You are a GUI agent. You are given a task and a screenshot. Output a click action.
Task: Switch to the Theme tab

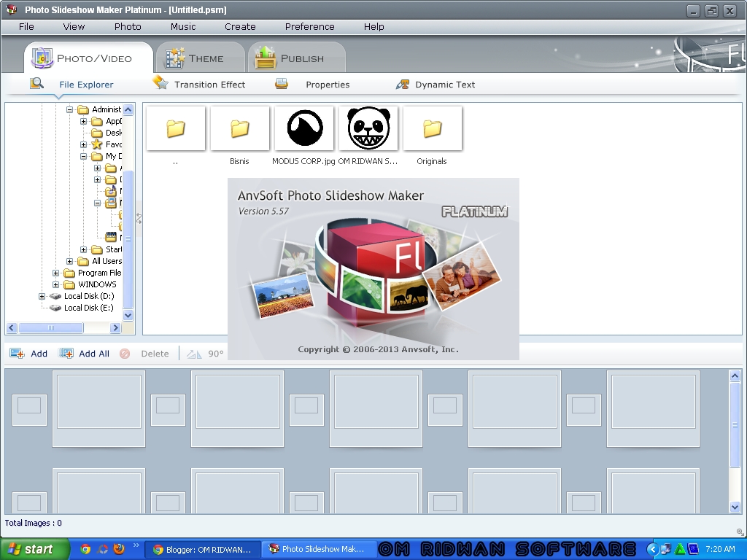point(200,58)
